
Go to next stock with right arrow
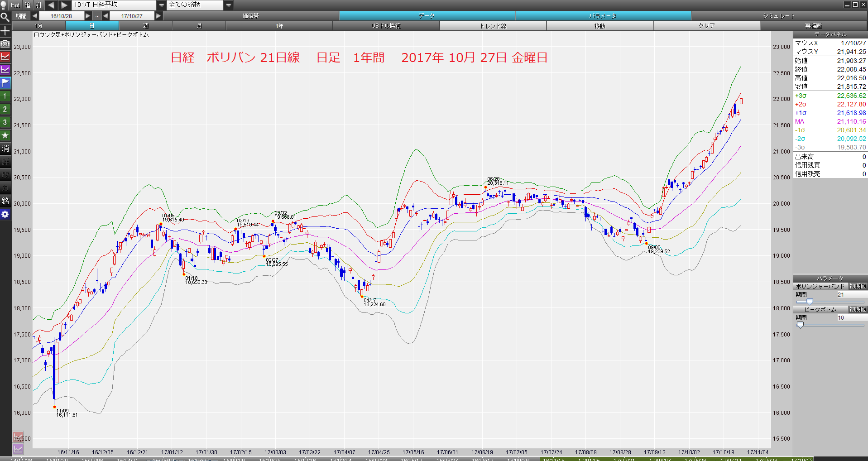click(64, 5)
